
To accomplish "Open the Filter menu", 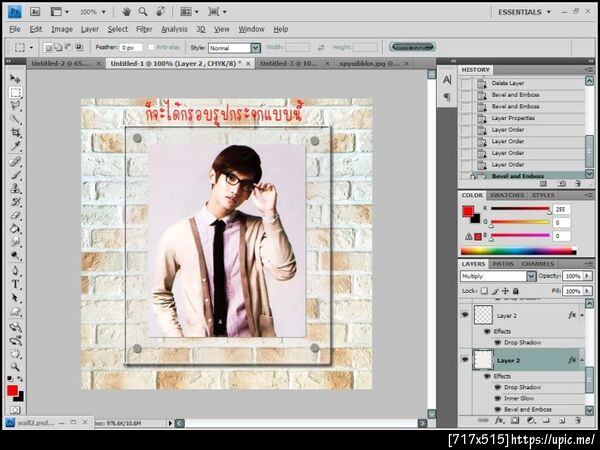I will tap(144, 29).
